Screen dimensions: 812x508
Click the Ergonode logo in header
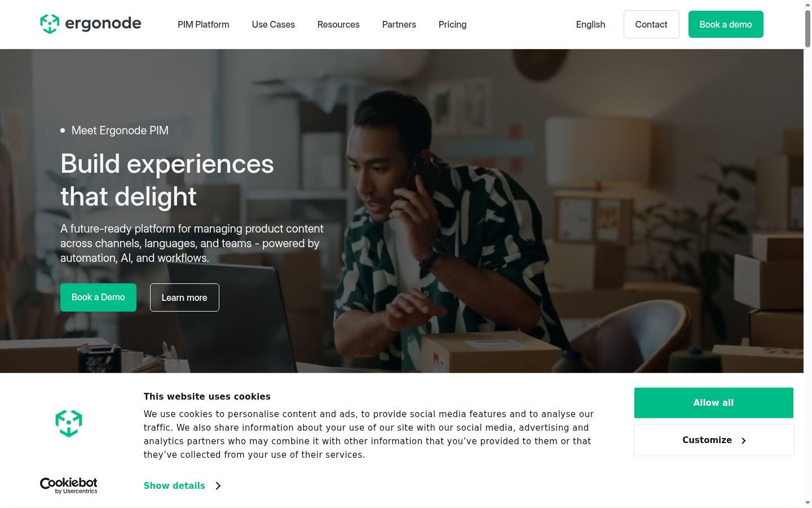tap(91, 24)
